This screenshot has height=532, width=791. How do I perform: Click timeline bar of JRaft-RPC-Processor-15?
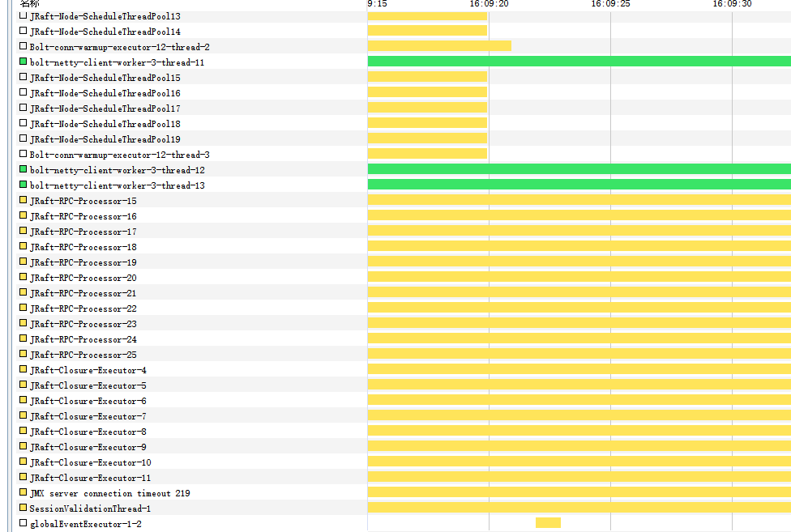pyautogui.click(x=579, y=199)
